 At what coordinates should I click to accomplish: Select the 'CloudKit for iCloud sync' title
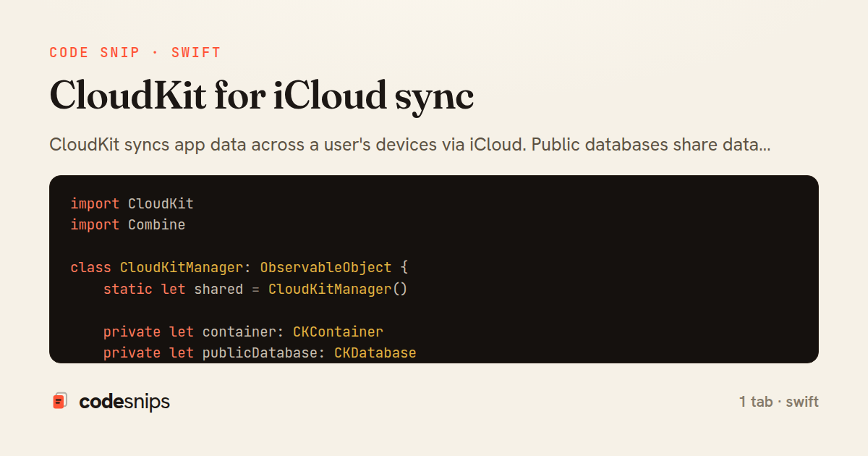pyautogui.click(x=261, y=95)
